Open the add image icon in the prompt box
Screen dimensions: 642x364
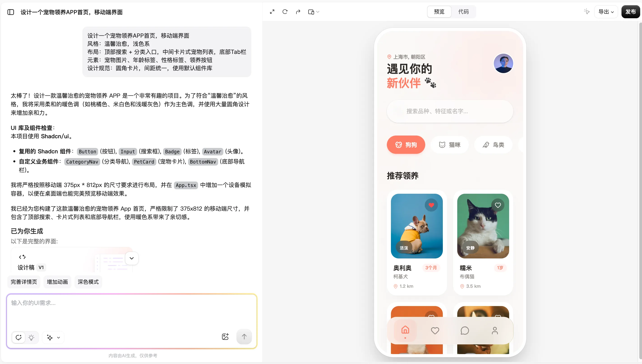[x=225, y=337]
